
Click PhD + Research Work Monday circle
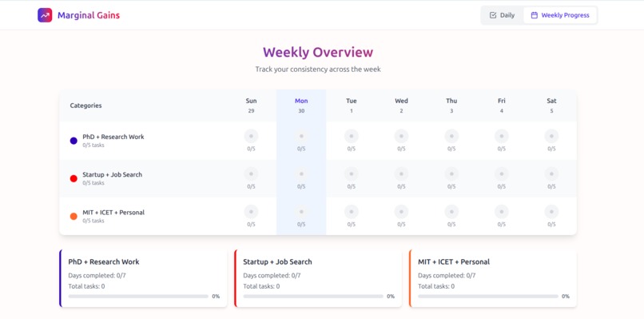301,136
